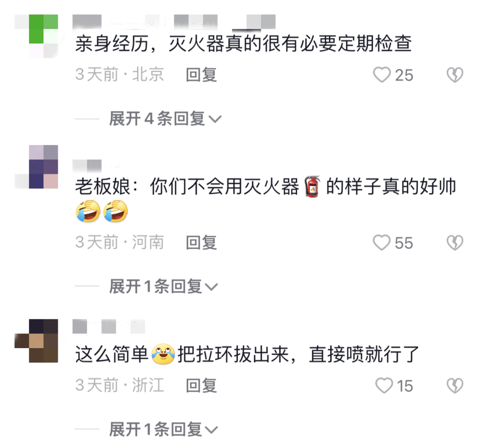The image size is (484, 448).
Task: Tap fire extinguisher emoji in the Henan comment
Action: 312,186
